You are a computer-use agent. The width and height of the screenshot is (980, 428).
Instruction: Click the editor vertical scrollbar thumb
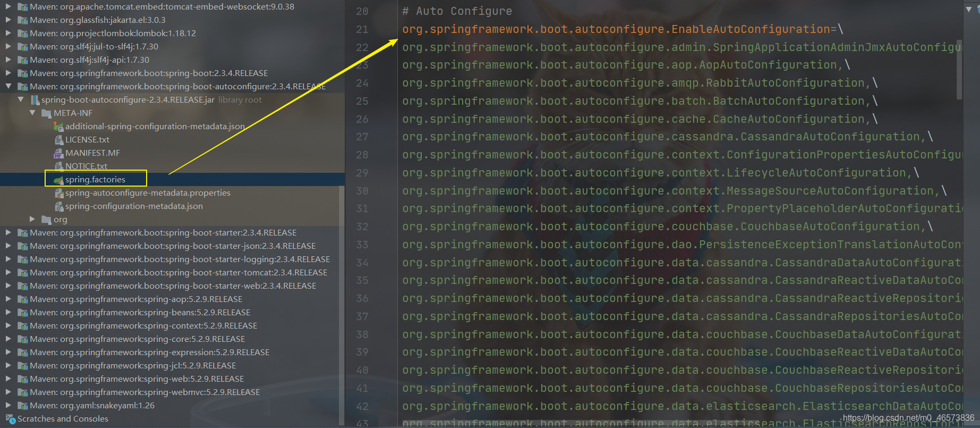click(959, 69)
